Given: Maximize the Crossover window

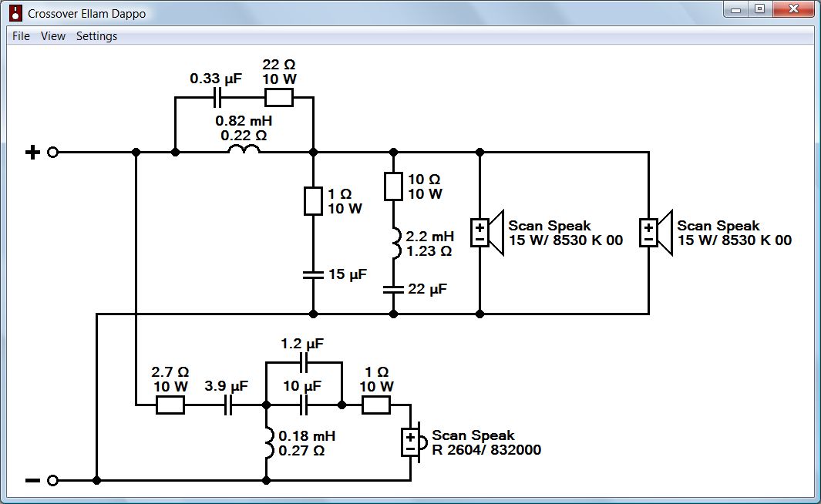Looking at the screenshot, I should coord(760,9).
